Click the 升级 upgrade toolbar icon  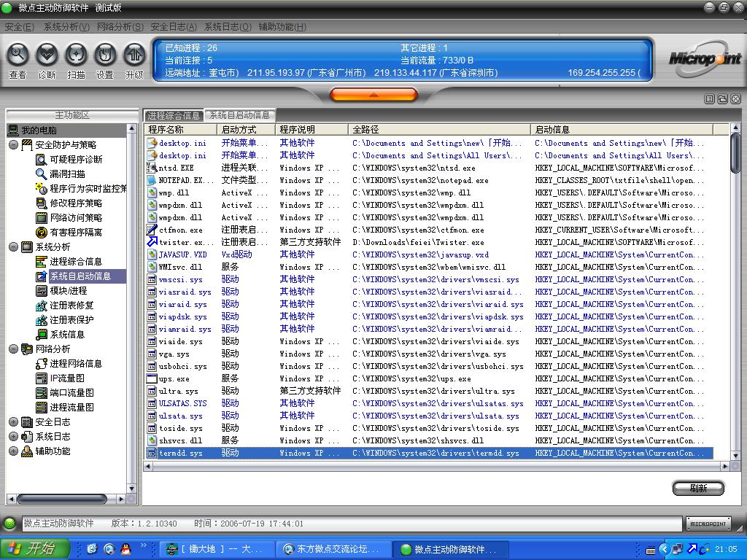(135, 55)
